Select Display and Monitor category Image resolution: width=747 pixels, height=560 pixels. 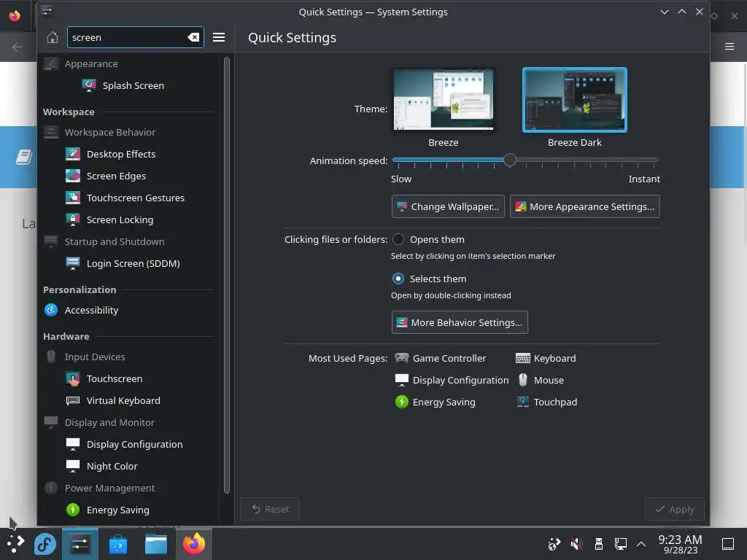tap(127, 423)
